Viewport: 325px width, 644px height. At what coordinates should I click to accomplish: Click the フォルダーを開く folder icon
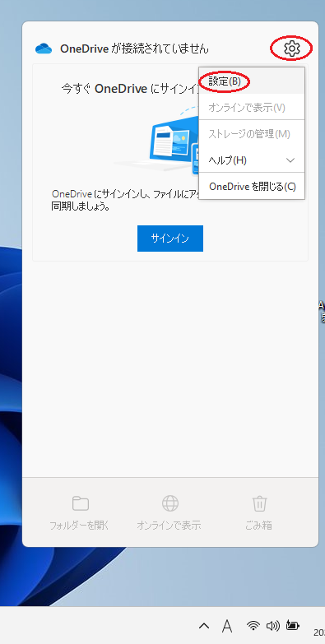[80, 503]
